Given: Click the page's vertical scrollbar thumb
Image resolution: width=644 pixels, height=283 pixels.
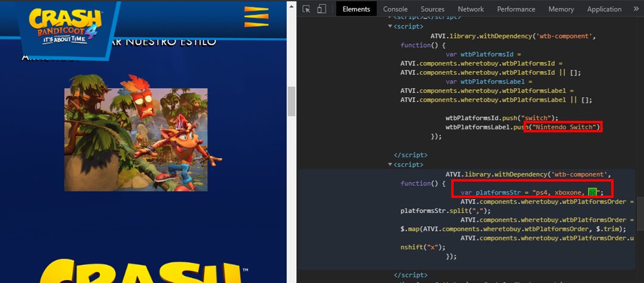Looking at the screenshot, I should click(291, 101).
